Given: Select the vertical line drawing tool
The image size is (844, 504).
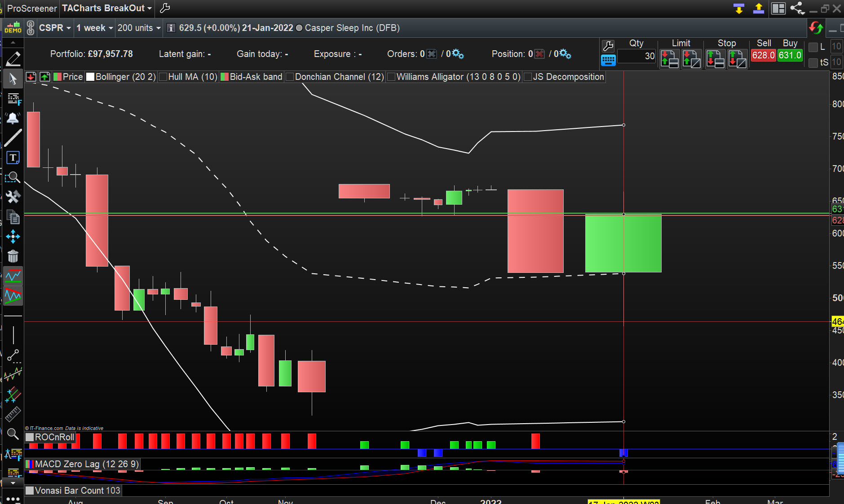Looking at the screenshot, I should click(x=13, y=335).
